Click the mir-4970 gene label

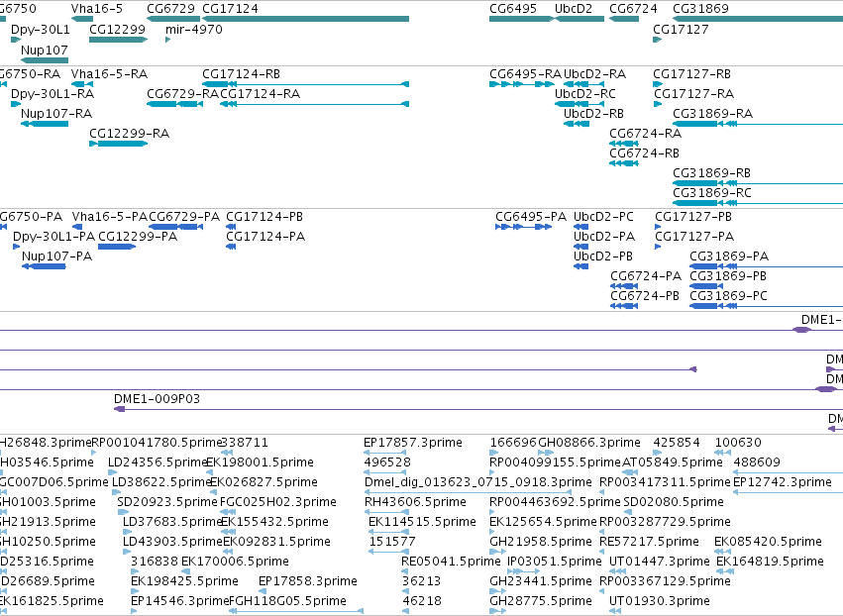click(x=194, y=29)
